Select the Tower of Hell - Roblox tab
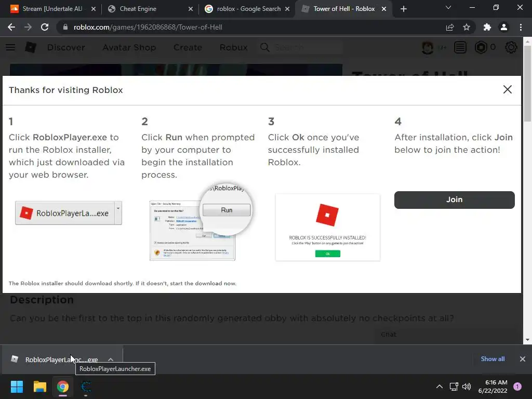 (344, 9)
